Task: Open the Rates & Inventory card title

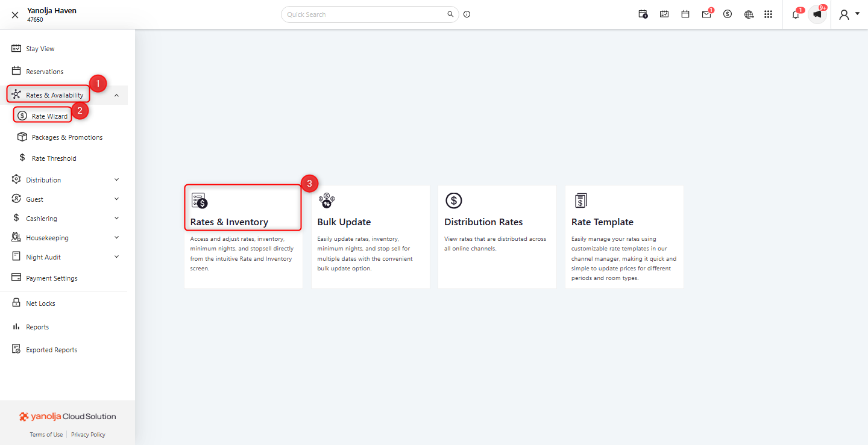Action: pos(229,222)
